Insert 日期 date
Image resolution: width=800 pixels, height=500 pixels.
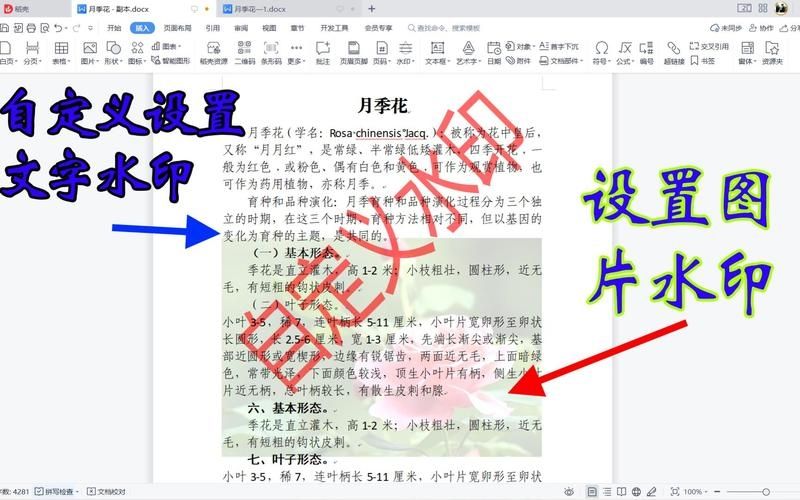pyautogui.click(x=494, y=54)
